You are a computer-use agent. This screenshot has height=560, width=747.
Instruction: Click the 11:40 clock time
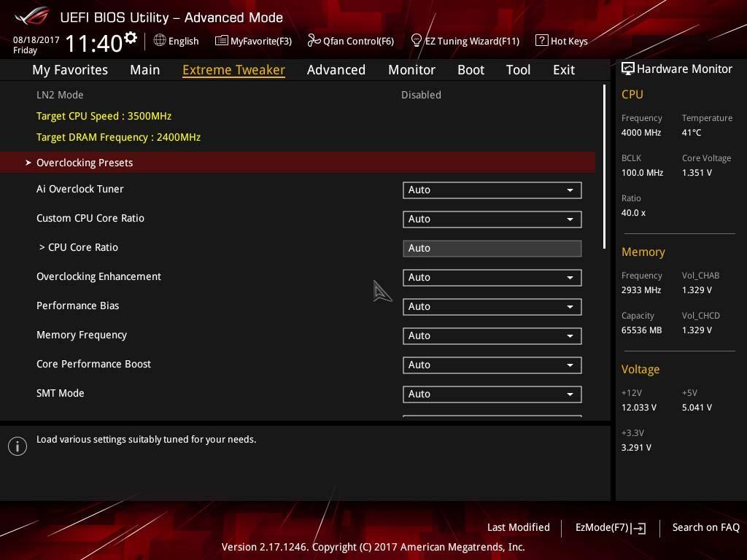coord(94,43)
